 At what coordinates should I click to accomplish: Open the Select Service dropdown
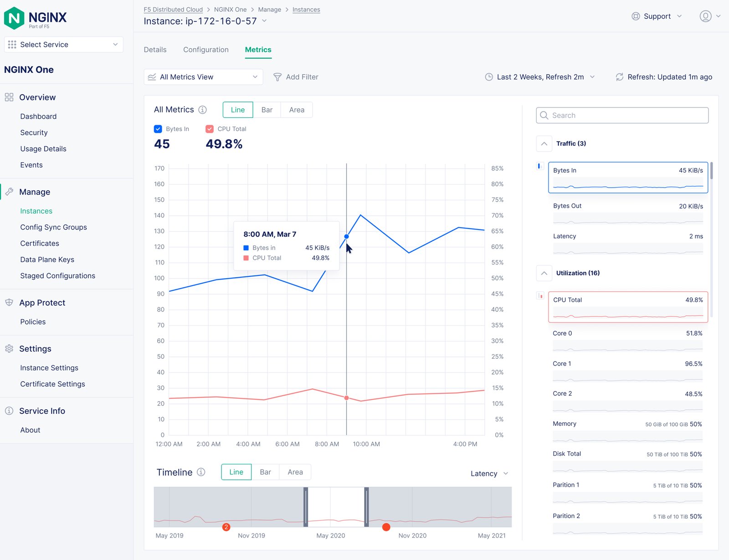[64, 45]
